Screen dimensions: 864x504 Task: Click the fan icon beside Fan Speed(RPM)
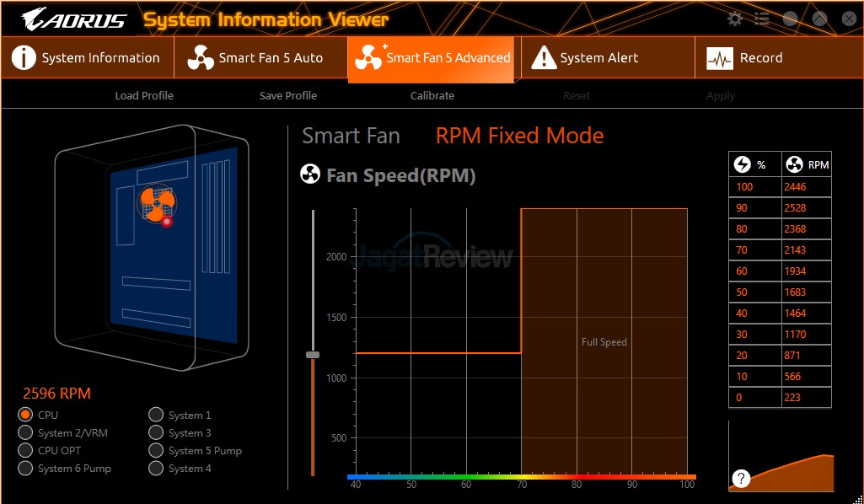[310, 175]
